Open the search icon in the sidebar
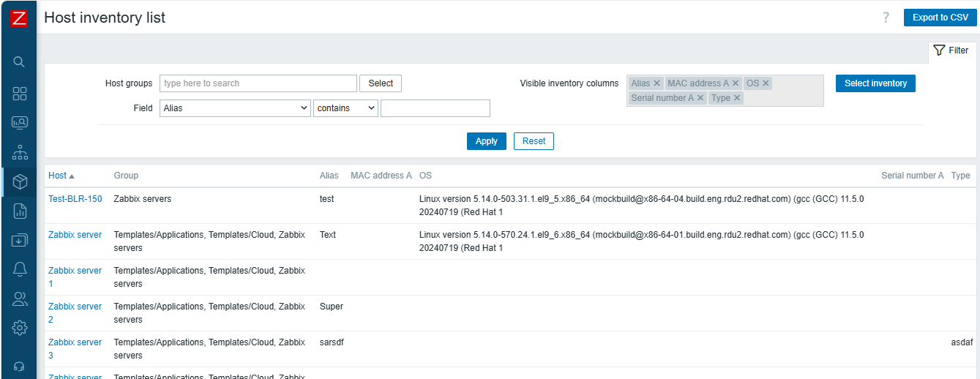This screenshot has height=379, width=980. [x=20, y=62]
